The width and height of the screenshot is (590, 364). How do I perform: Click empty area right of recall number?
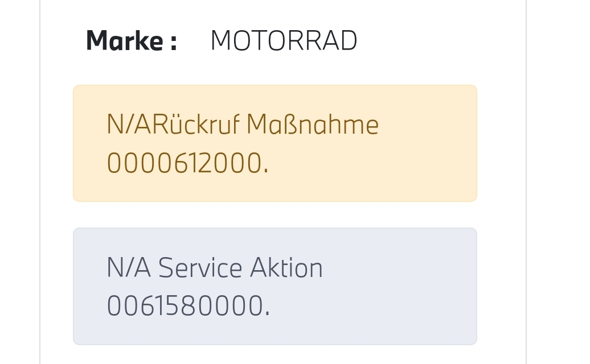pyautogui.click(x=370, y=164)
